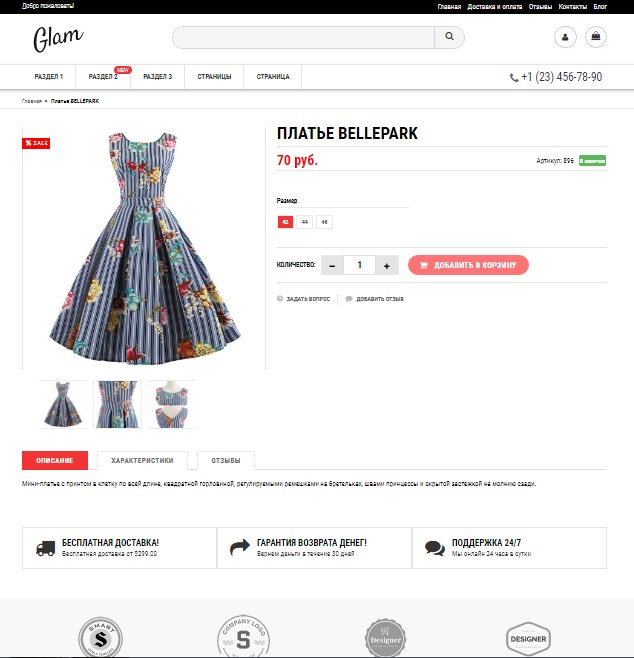Switch to the Отзывы tab
This screenshot has height=658, width=634.
(x=226, y=460)
